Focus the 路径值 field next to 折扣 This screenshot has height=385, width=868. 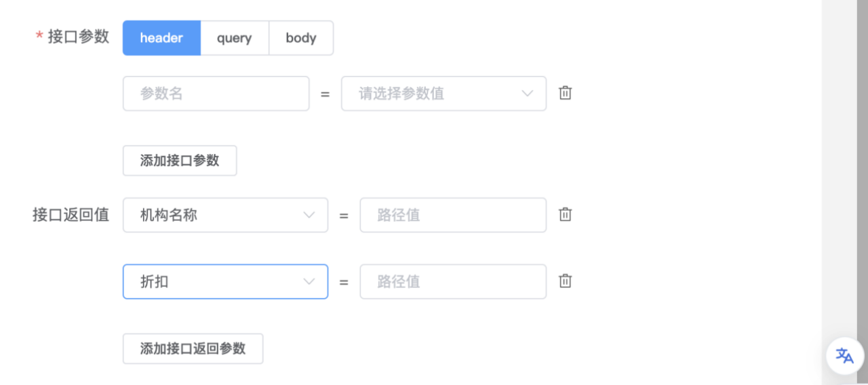point(453,281)
